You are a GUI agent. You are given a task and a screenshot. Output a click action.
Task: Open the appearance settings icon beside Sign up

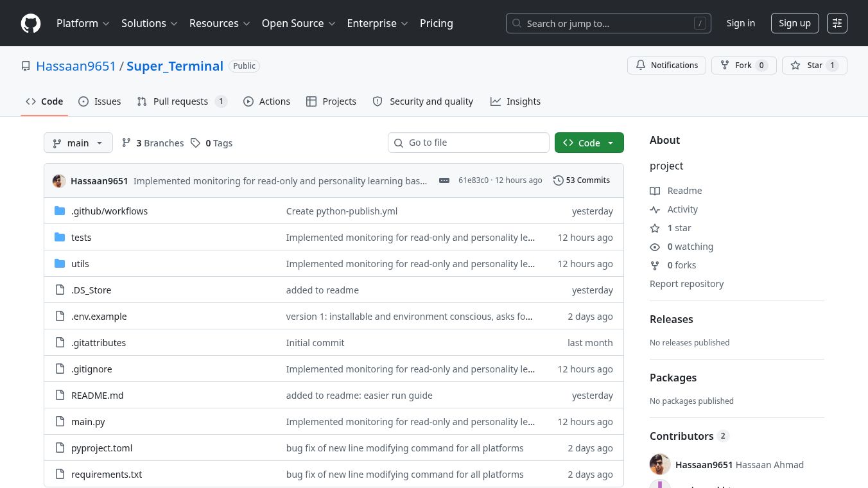coord(837,23)
